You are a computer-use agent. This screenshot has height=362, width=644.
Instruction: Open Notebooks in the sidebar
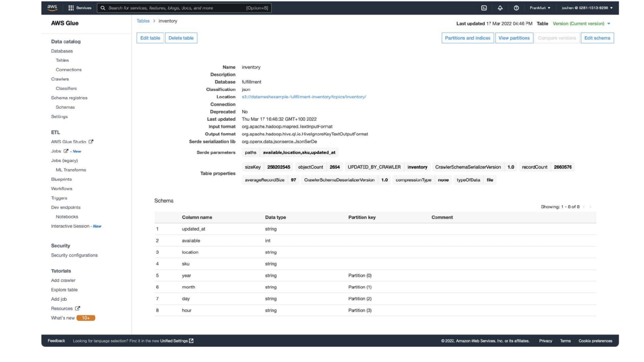coord(67,217)
